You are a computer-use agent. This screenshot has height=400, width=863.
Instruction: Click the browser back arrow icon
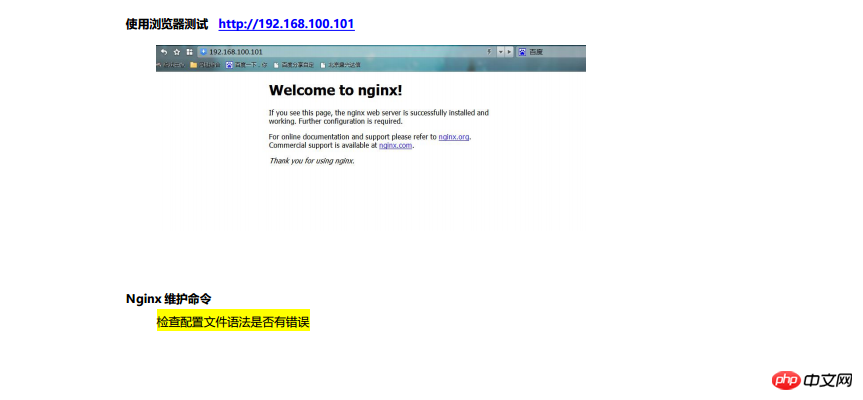164,52
